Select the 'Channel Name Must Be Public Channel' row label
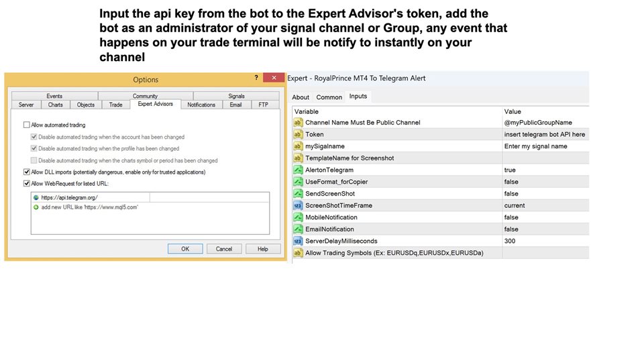Viewport: 644px width, 362px height. click(363, 122)
